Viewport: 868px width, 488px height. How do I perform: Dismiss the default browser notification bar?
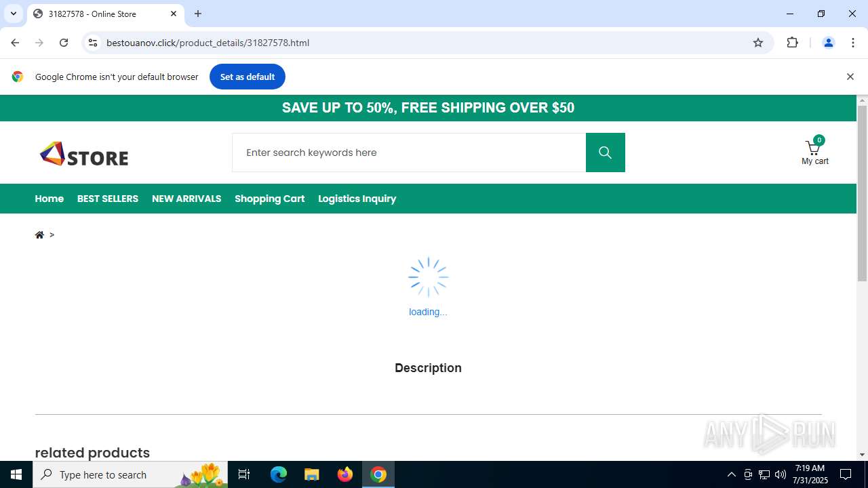pyautogui.click(x=850, y=77)
